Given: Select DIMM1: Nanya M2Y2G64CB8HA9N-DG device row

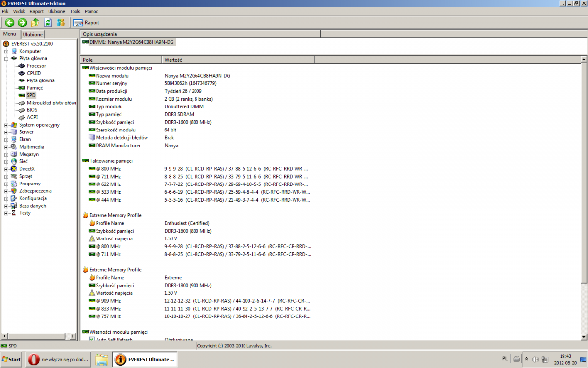Looking at the screenshot, I should [x=128, y=42].
